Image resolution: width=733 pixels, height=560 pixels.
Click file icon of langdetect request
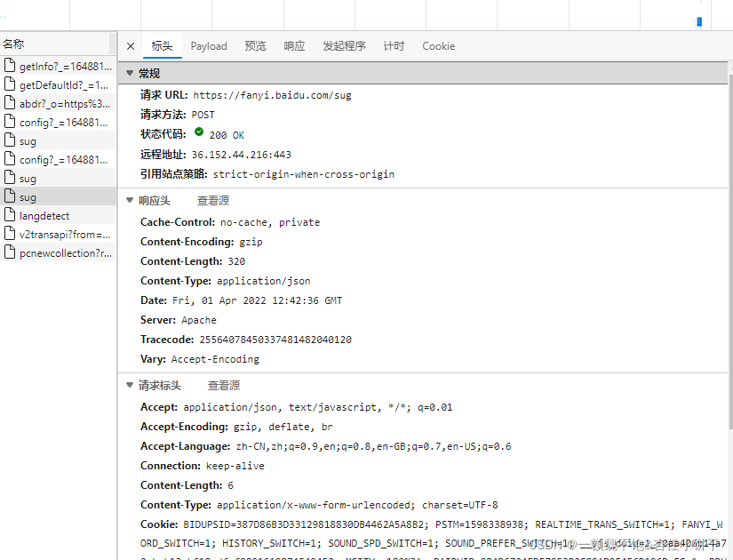click(10, 214)
